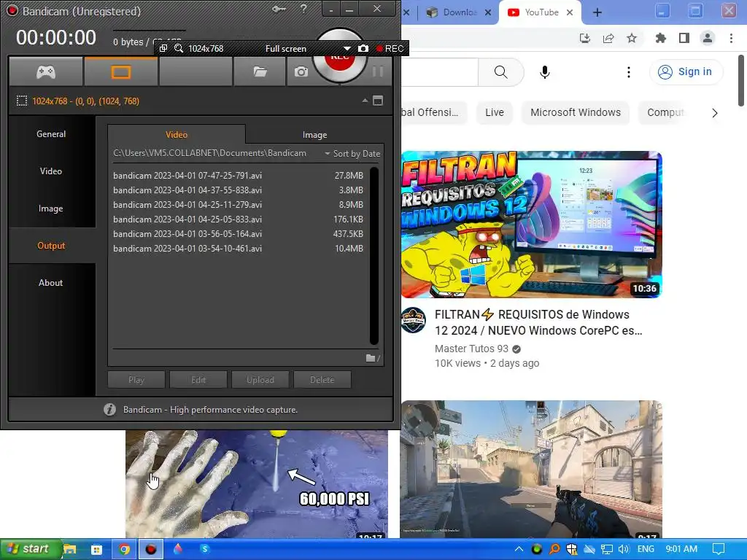Screen dimensions: 747x560
Task: Select bandicam 2023-04-01 04-25-05-833.avi
Action: [239, 219]
